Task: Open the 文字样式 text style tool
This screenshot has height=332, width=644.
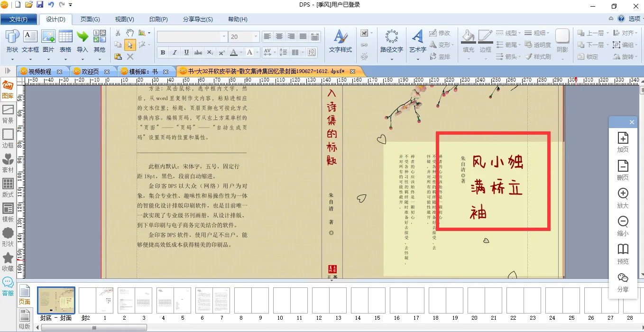Action: click(x=340, y=41)
